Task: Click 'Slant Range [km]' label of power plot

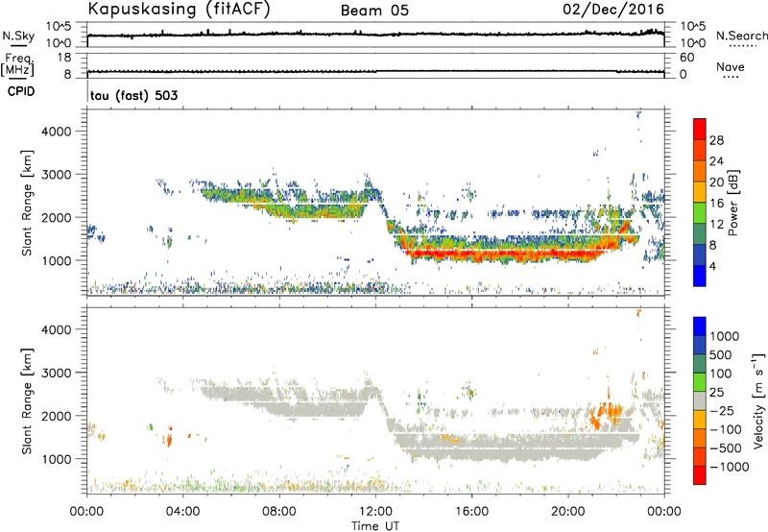Action: pos(27,203)
